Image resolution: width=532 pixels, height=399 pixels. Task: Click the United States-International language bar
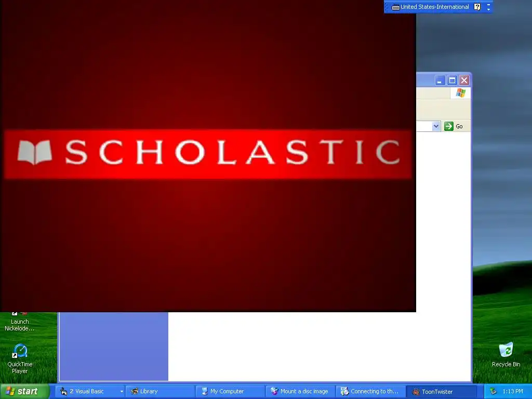pos(431,7)
